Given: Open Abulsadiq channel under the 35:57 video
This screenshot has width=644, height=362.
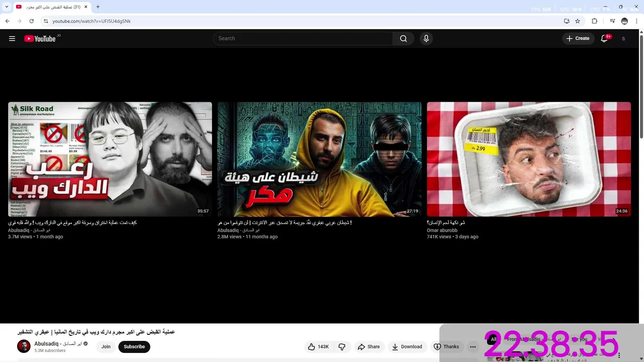Looking at the screenshot, I should tap(29, 230).
